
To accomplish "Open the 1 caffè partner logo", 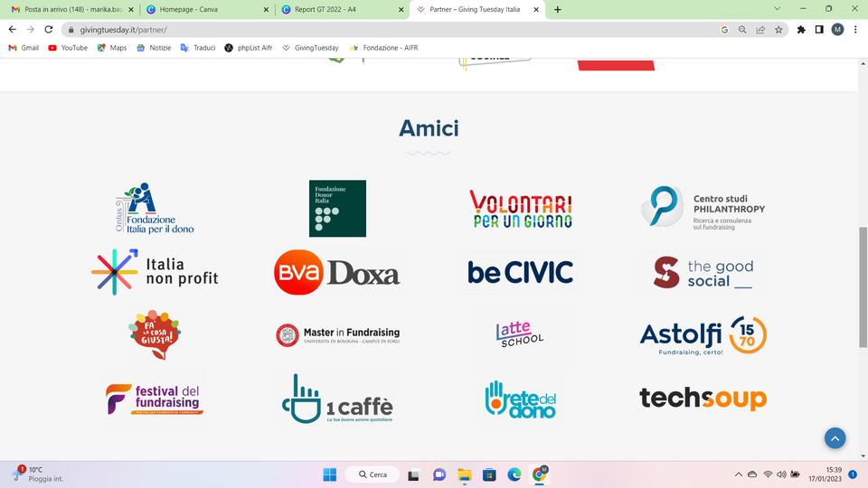I will tap(337, 399).
